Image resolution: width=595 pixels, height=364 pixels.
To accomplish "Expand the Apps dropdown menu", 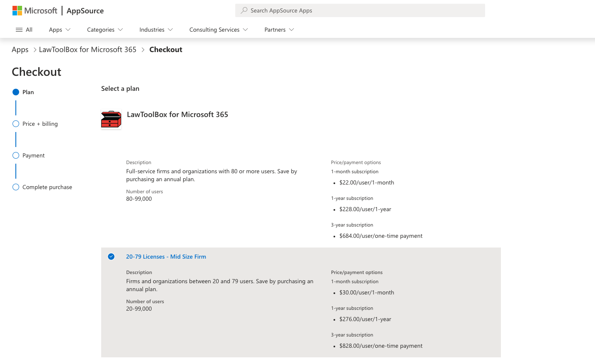I will 60,30.
